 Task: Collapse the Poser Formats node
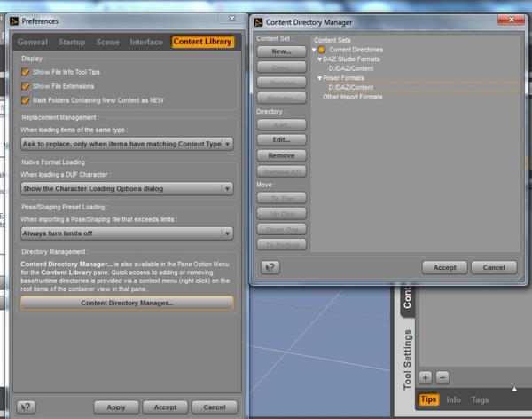click(319, 78)
